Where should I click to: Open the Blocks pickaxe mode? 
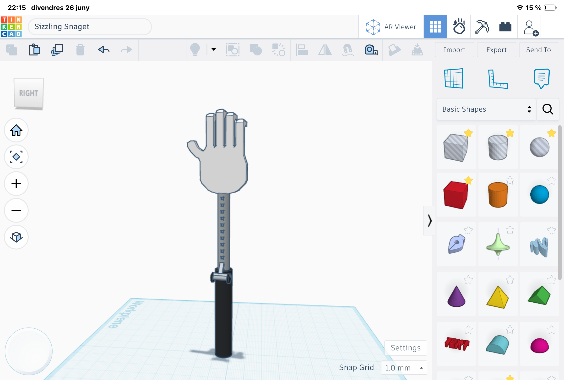(x=482, y=27)
